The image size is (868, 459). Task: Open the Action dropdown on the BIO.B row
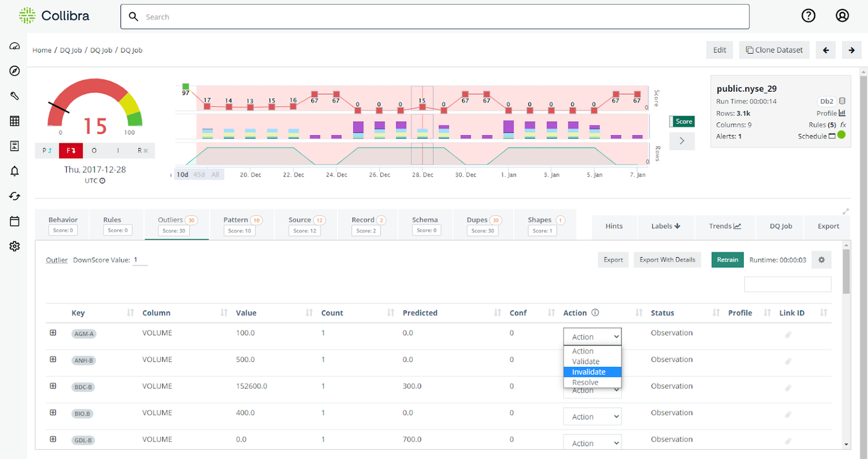click(592, 416)
